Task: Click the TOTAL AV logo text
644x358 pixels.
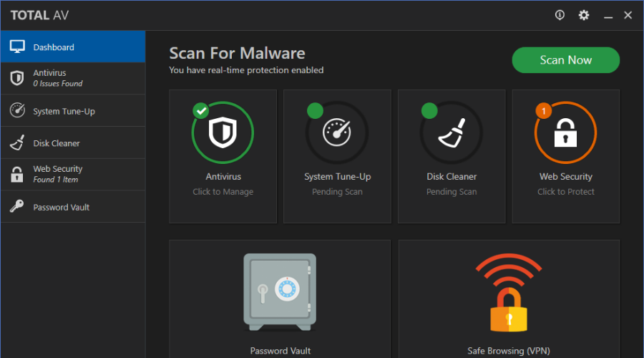Action: click(39, 16)
